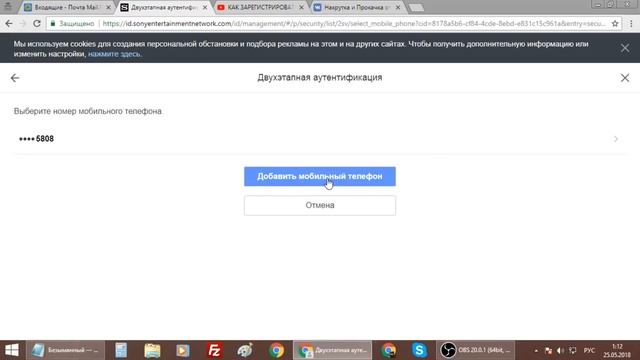Open the media player taskbar icon
The image size is (640, 360).
[x=183, y=350]
